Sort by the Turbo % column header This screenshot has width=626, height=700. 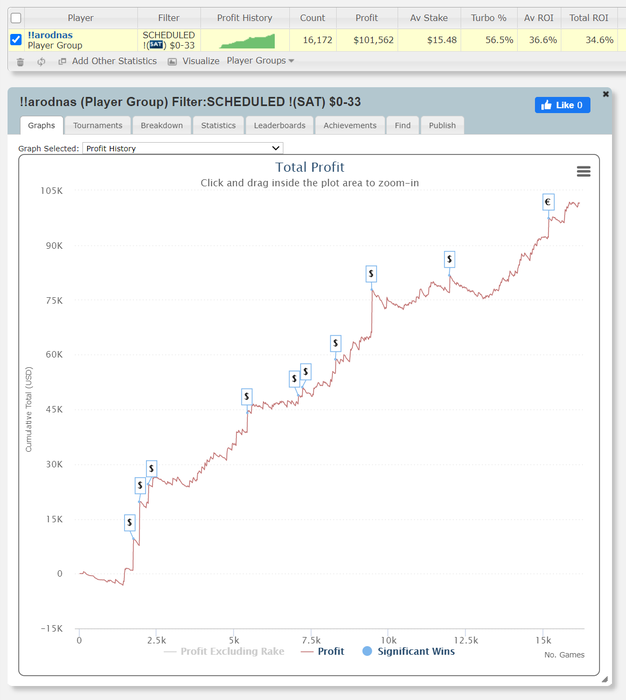tap(489, 18)
